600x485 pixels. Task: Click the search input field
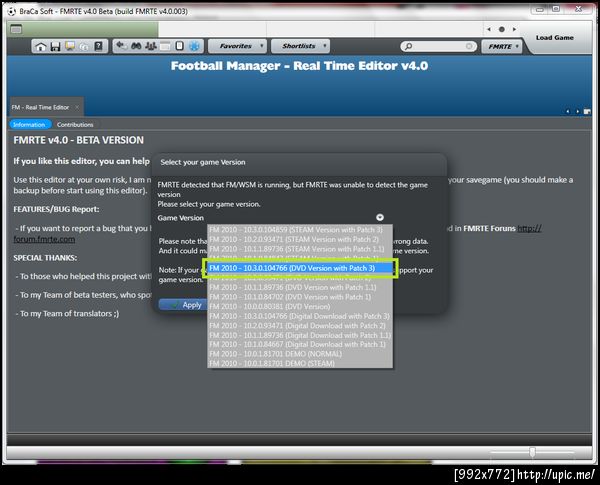tap(439, 47)
